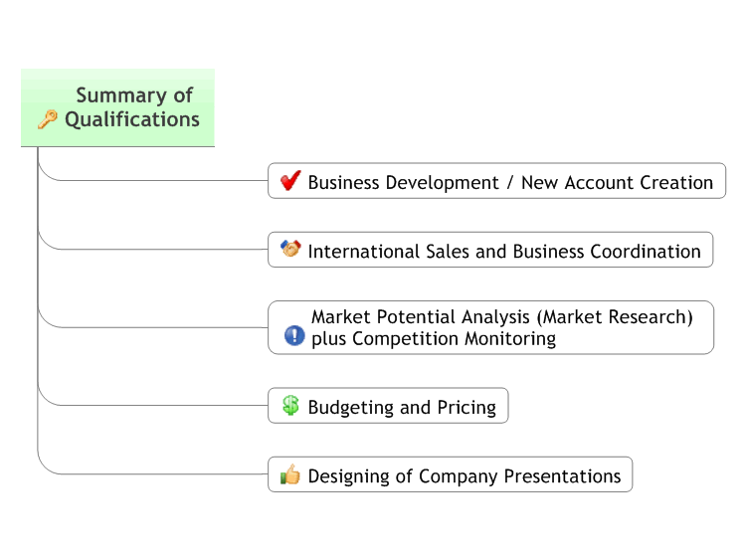This screenshot has width=746, height=560.
Task: Click the thumbs up icon
Action: tap(290, 474)
